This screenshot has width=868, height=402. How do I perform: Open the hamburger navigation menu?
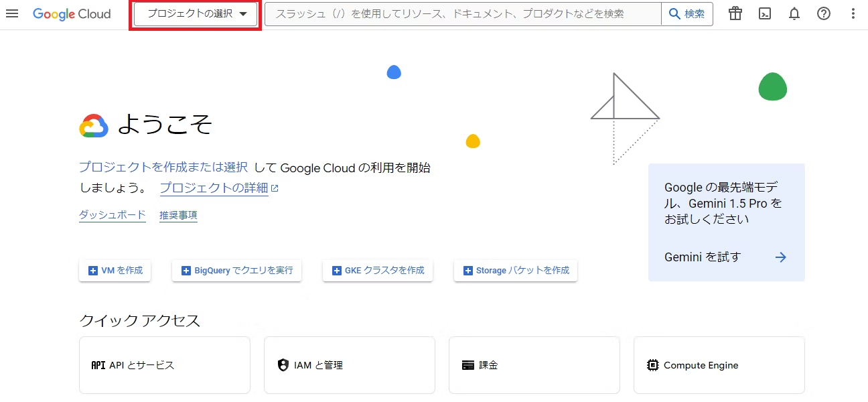click(x=12, y=13)
